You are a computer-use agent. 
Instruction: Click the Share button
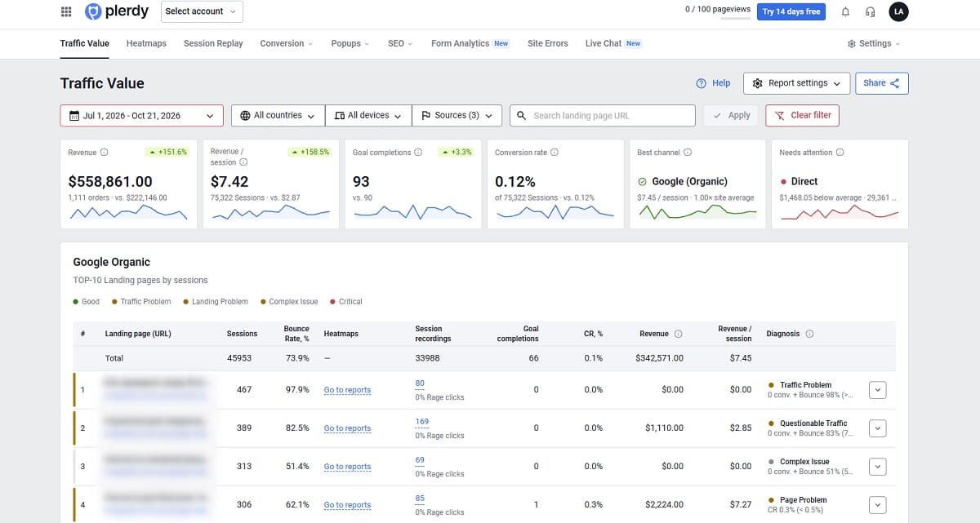[x=882, y=83]
